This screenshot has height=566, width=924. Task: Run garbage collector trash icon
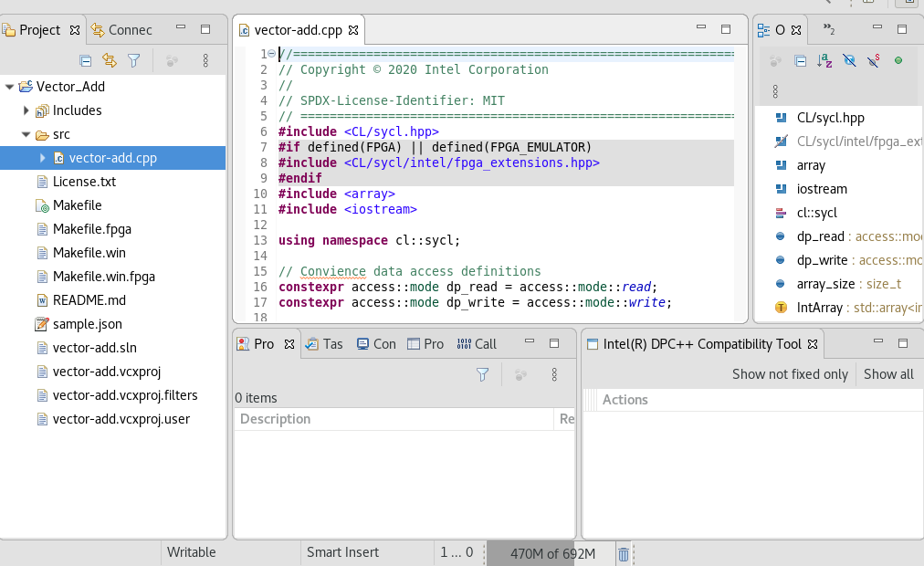click(623, 553)
